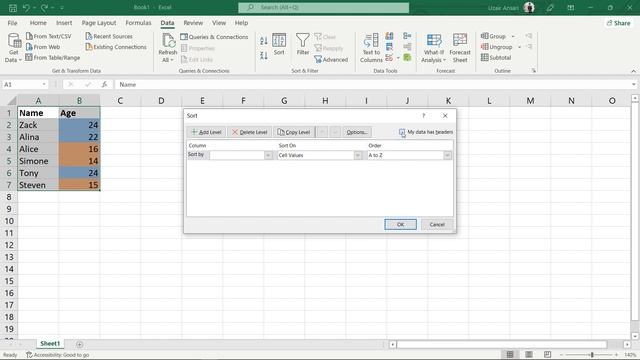Click the Ungroup outline button
This screenshot has height=360, width=640.
click(497, 47)
